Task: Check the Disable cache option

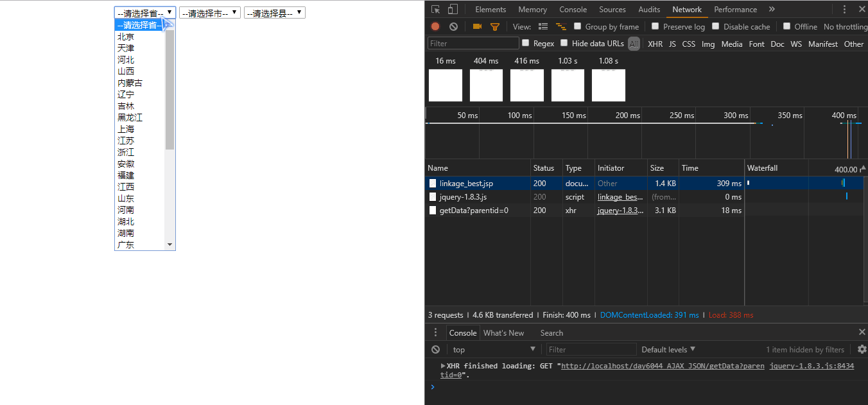Action: click(716, 26)
